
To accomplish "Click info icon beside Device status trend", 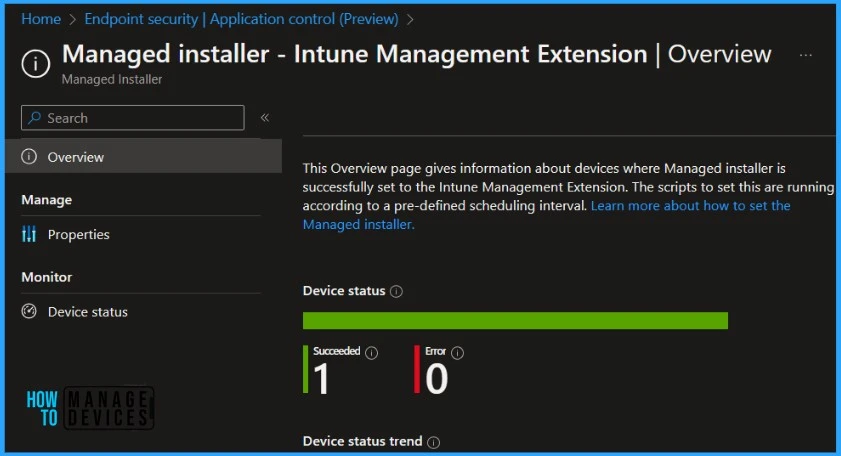I will [x=433, y=442].
